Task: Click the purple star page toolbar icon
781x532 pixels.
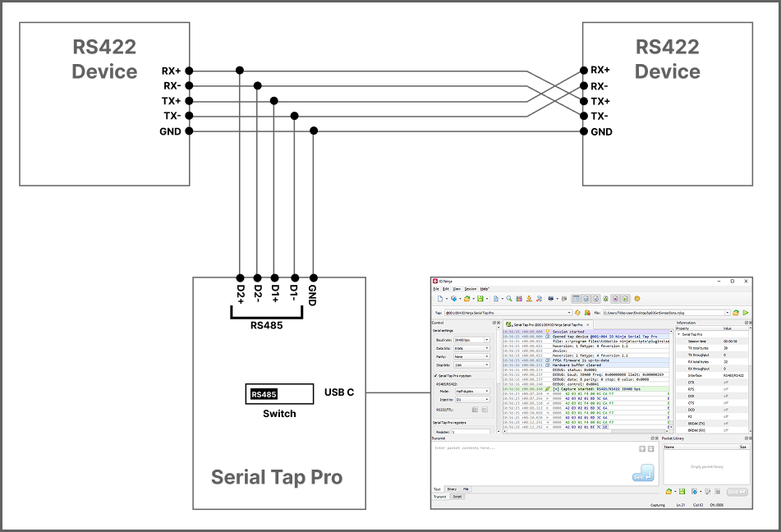Action: pyautogui.click(x=616, y=298)
